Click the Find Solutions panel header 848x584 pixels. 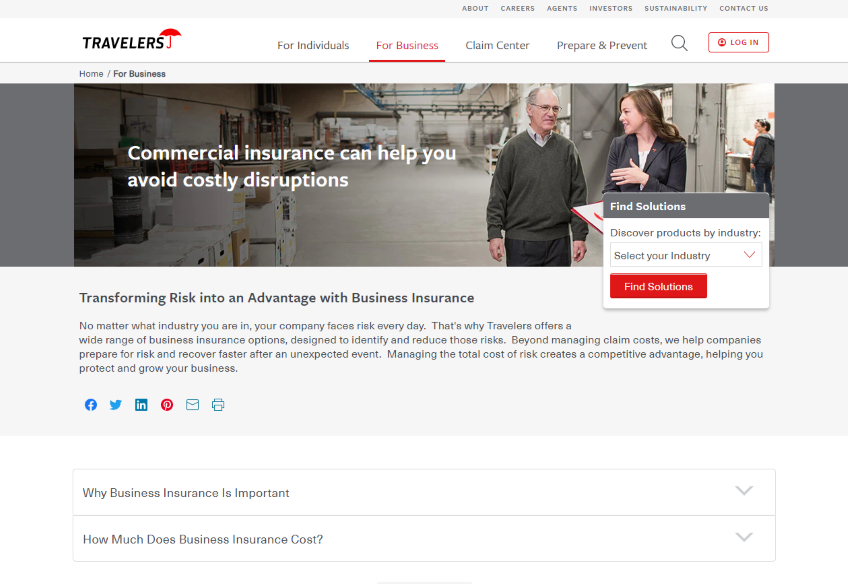coord(686,206)
